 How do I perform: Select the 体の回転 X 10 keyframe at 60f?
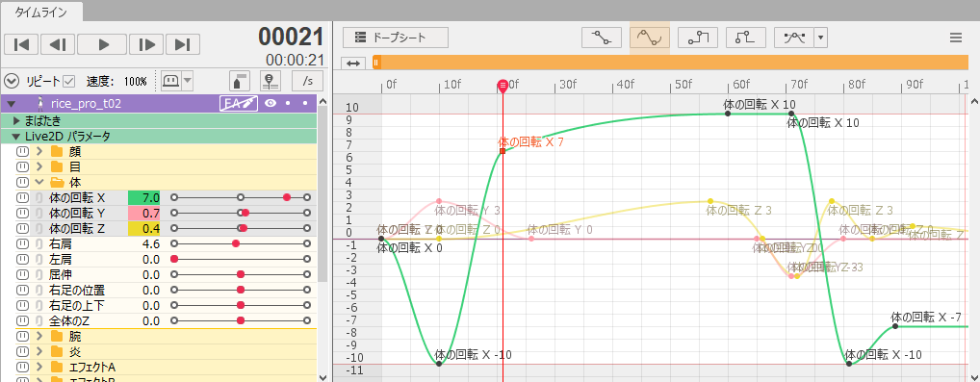coord(728,114)
